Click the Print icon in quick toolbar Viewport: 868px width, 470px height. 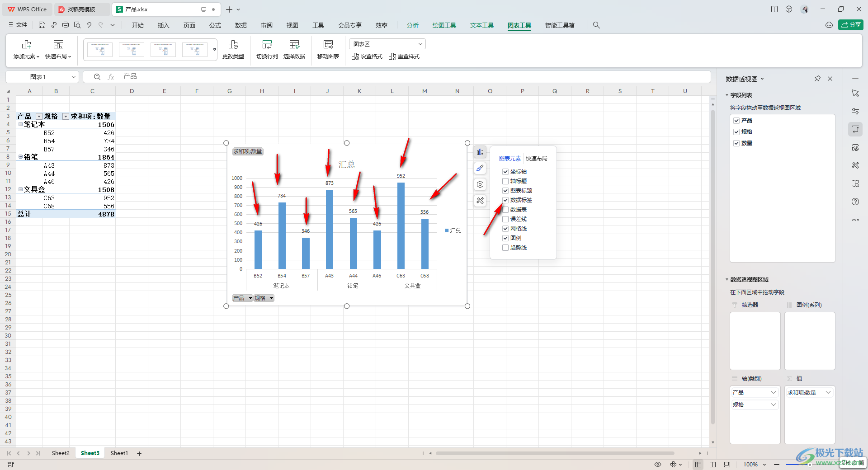pos(66,25)
